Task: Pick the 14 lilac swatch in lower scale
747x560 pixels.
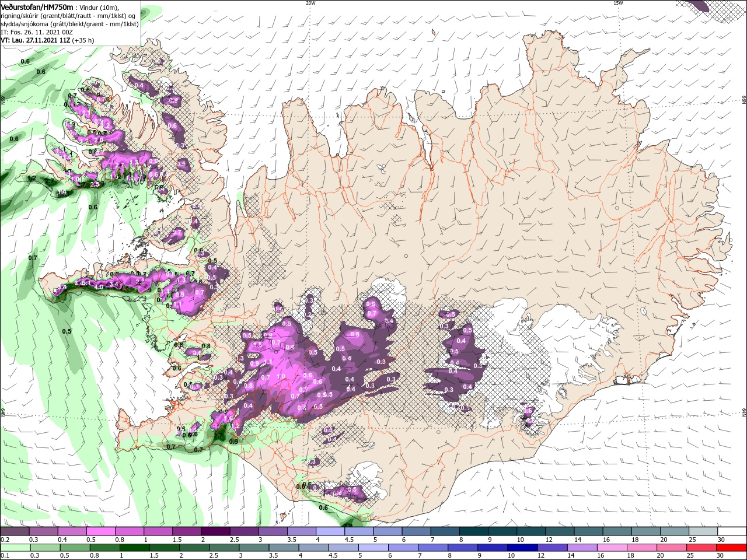Action: (584, 548)
